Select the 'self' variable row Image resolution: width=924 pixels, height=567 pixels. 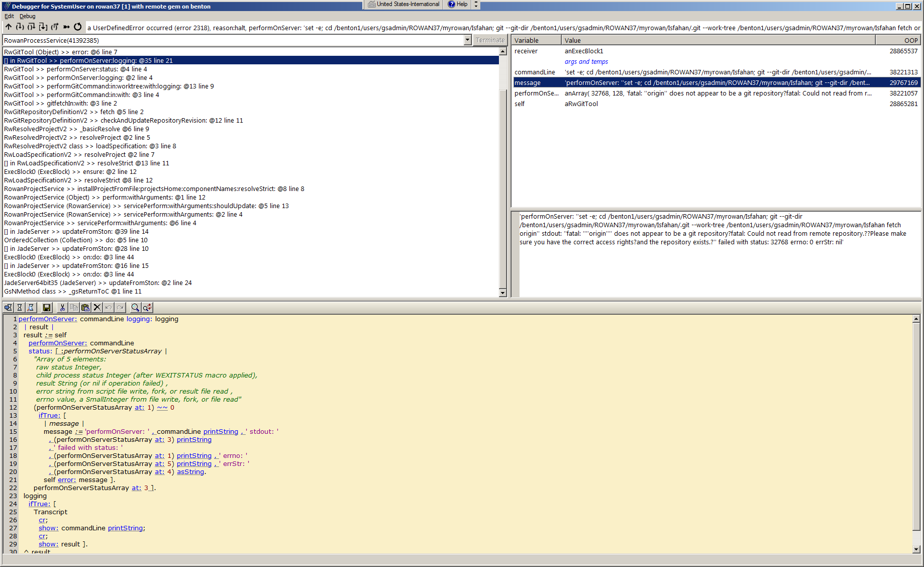pos(716,104)
